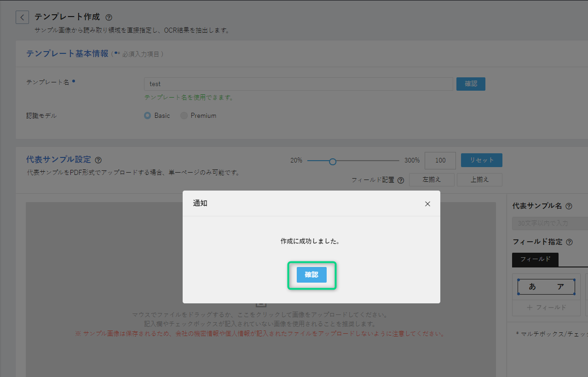The image size is (588, 377).
Task: Close the 通知 dialog with the X
Action: [427, 204]
